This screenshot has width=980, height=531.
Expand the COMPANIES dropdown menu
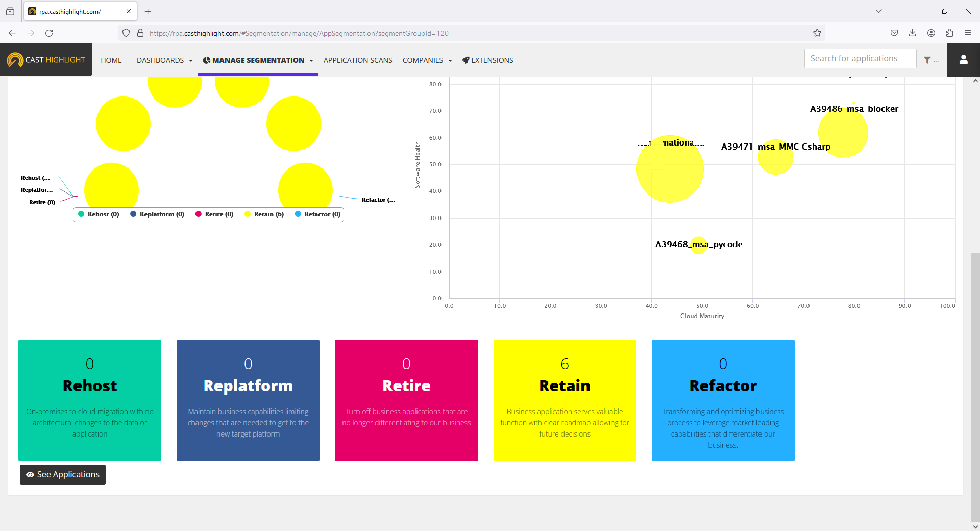[427, 60]
